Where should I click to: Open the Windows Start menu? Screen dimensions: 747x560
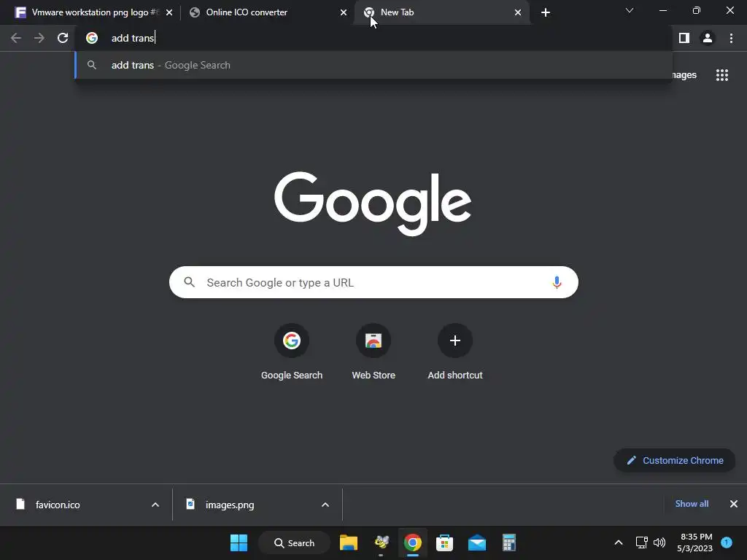(239, 542)
